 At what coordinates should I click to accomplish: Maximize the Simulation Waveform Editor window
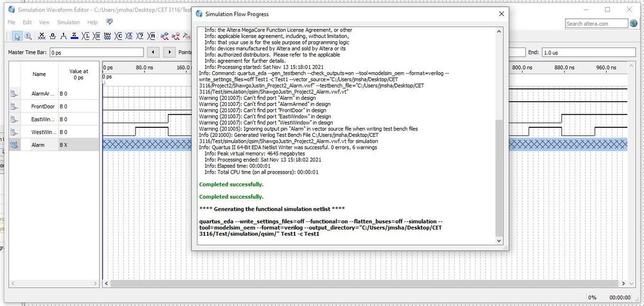click(607, 10)
